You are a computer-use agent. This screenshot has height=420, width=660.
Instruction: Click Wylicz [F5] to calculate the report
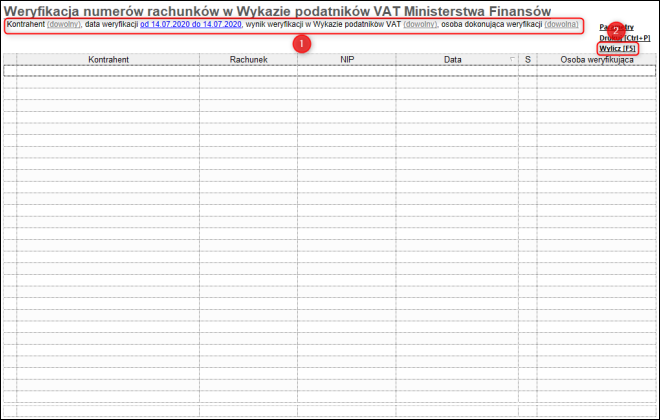click(617, 48)
